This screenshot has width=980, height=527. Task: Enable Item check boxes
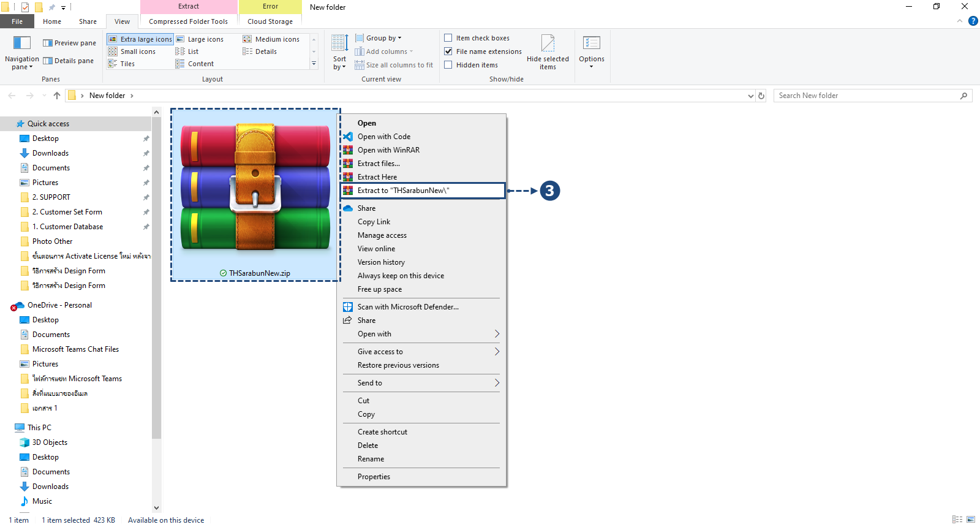click(448, 38)
